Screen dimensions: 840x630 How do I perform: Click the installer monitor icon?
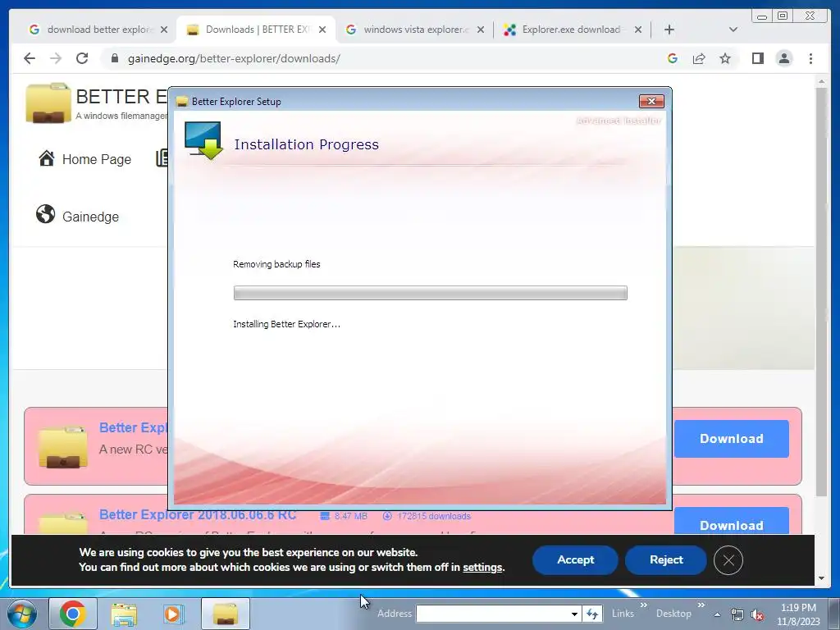tap(203, 139)
